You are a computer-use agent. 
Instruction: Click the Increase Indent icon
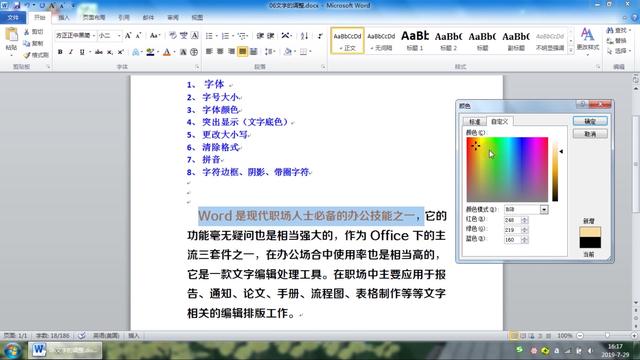271,36
